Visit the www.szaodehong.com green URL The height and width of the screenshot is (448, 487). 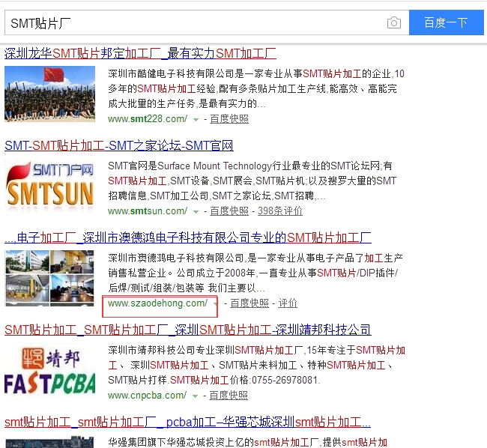(x=157, y=303)
